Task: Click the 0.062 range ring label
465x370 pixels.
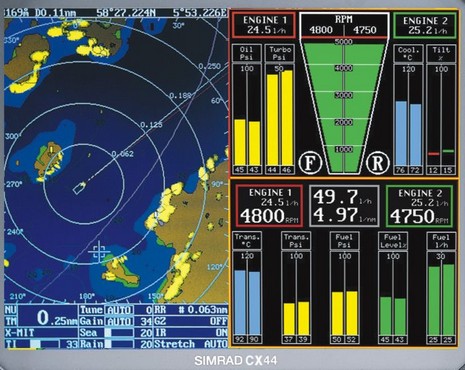Action: pyautogui.click(x=122, y=154)
